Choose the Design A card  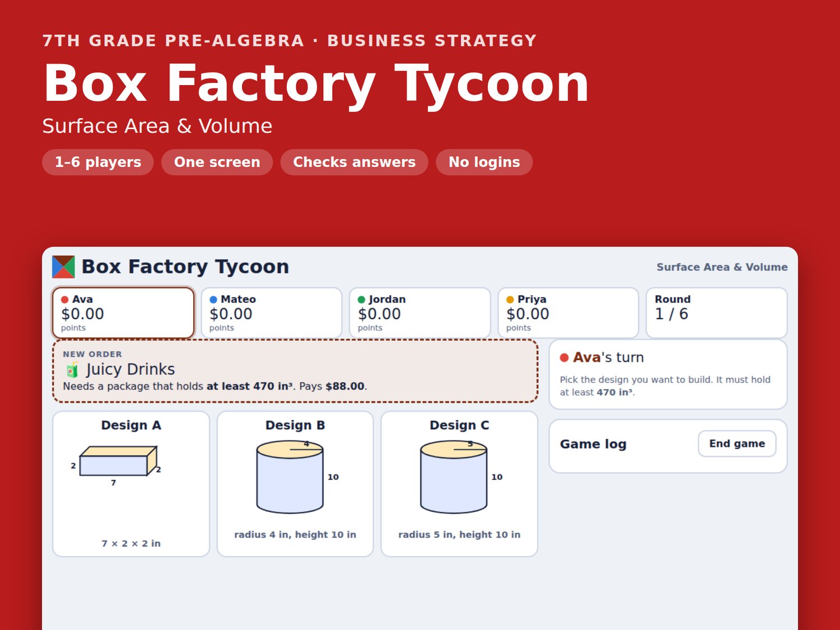[x=131, y=484]
